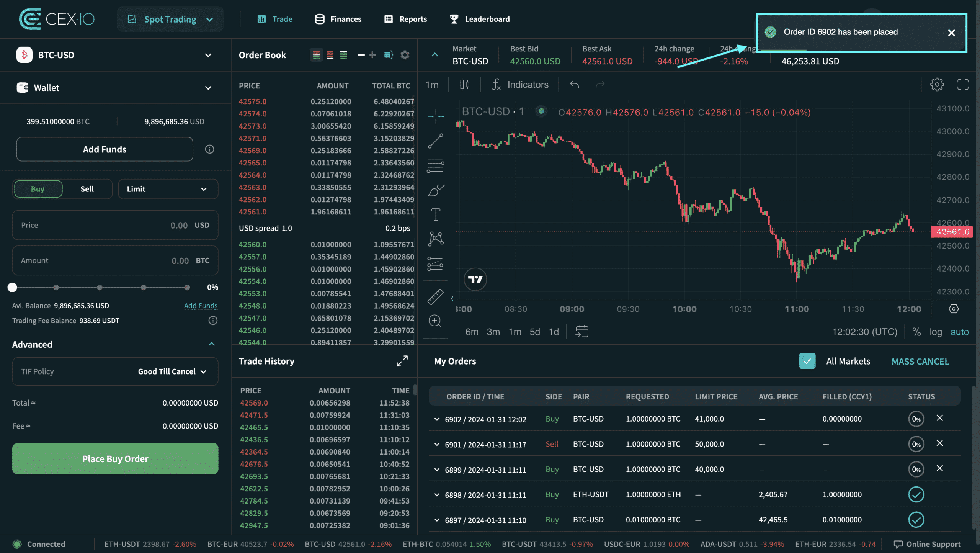Screen dimensions: 980x553
Task: Select the 1d chart range
Action: 554,332
